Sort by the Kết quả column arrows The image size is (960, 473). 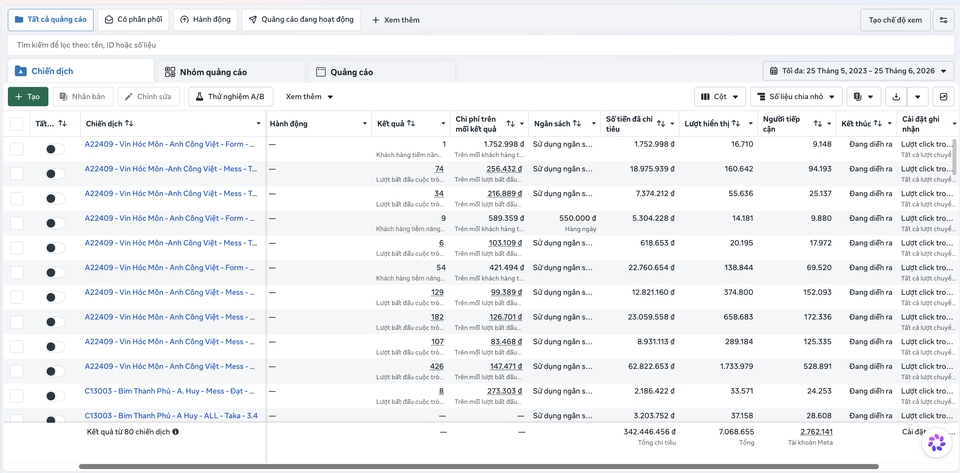click(411, 124)
